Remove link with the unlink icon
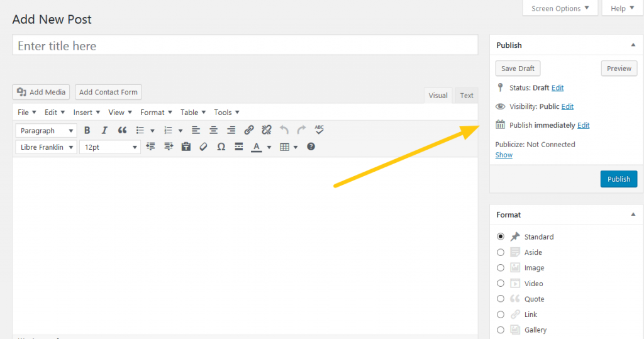The width and height of the screenshot is (644, 339). [x=267, y=130]
